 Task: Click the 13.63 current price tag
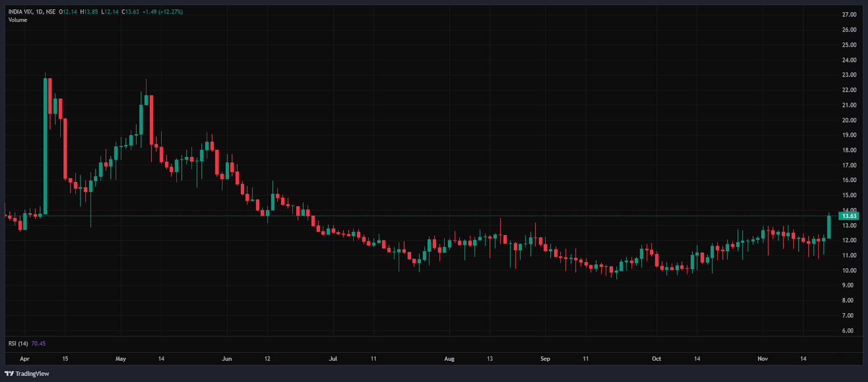848,216
